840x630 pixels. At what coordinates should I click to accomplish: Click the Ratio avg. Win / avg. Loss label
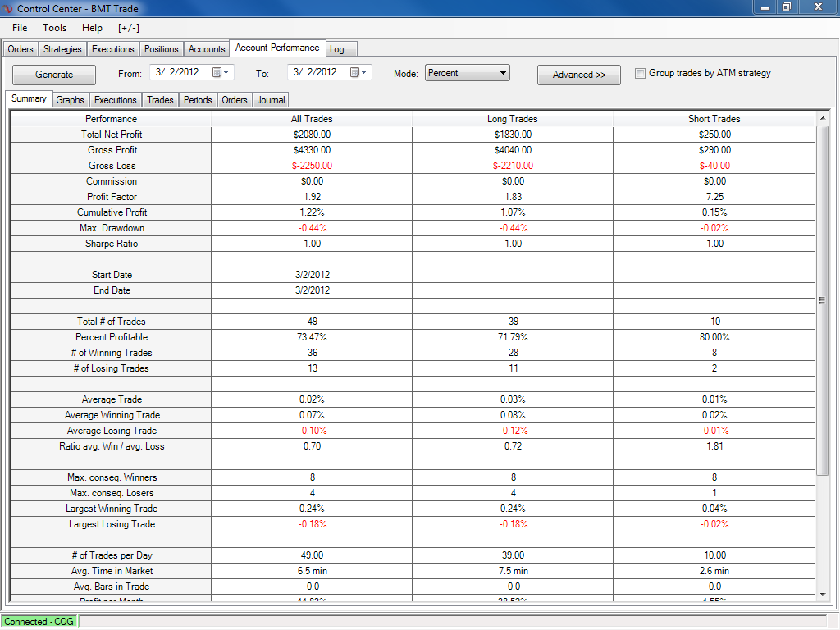(112, 446)
